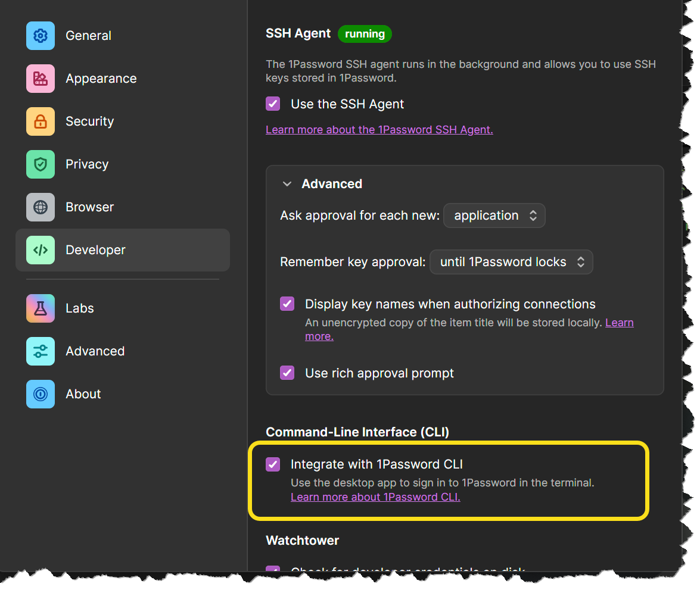
Task: Open Learn more about the 1Password SSH Agent link
Action: pos(379,130)
